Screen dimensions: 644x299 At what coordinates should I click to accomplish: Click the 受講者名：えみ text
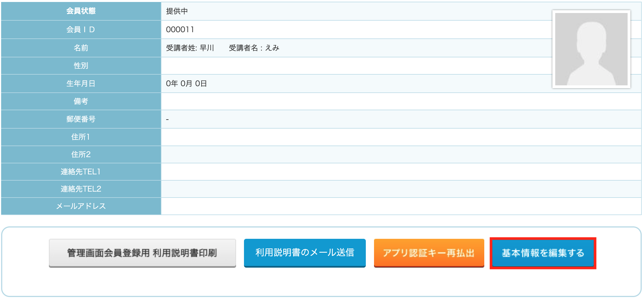click(x=254, y=48)
